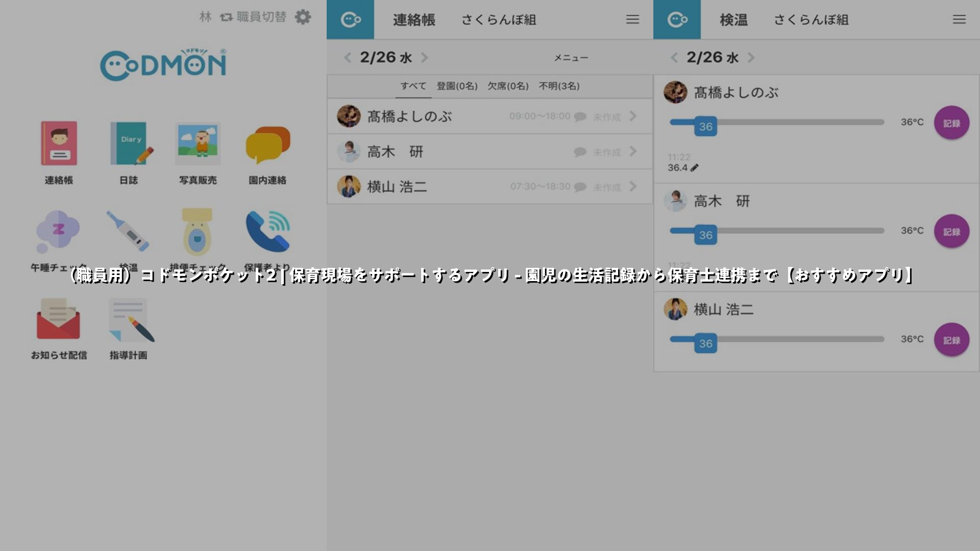Expand 高木 研 row chevron
The image size is (980, 551).
point(633,152)
